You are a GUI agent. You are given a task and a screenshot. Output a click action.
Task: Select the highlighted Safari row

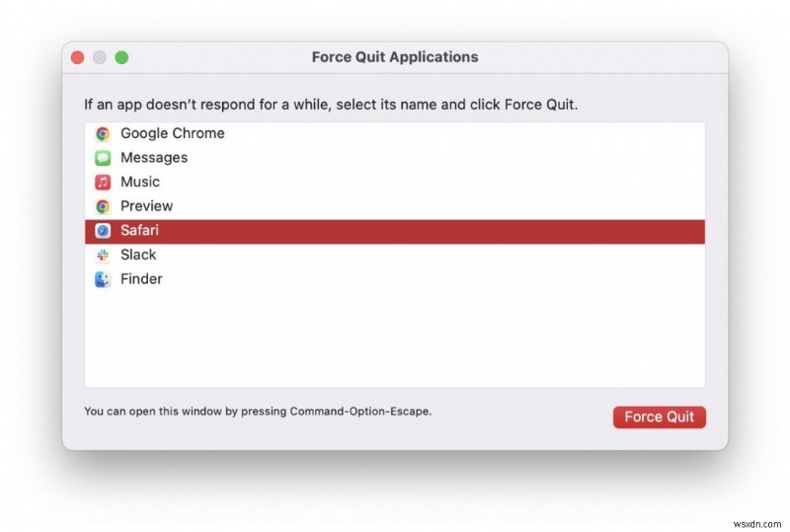[x=139, y=231]
